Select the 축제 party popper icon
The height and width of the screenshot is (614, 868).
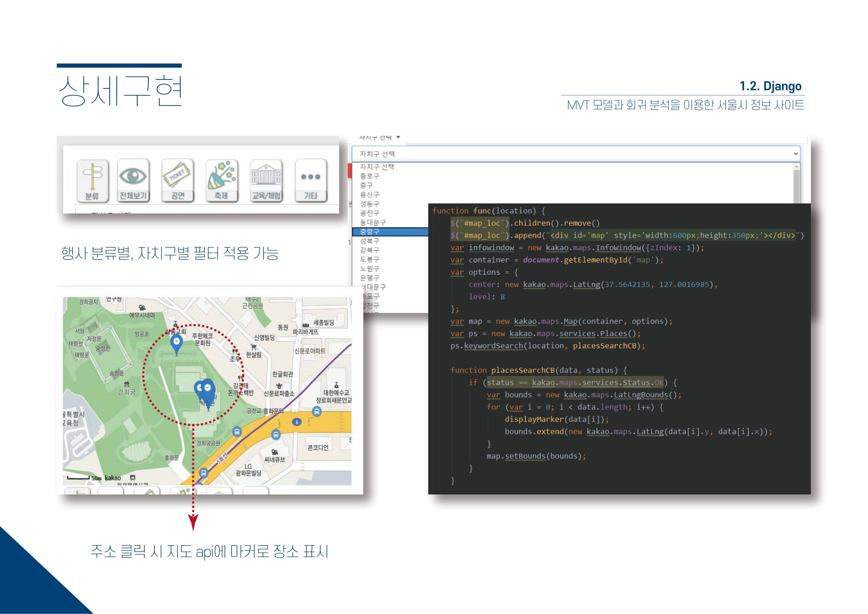[x=222, y=180]
